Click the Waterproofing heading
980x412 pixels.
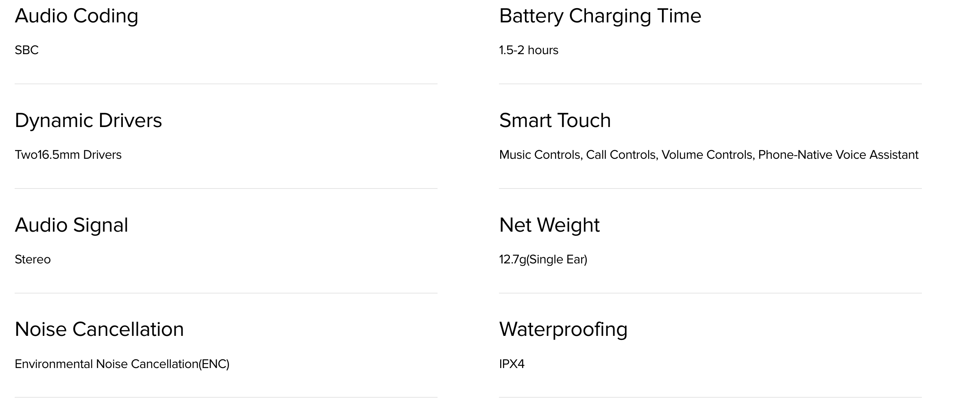[563, 329]
